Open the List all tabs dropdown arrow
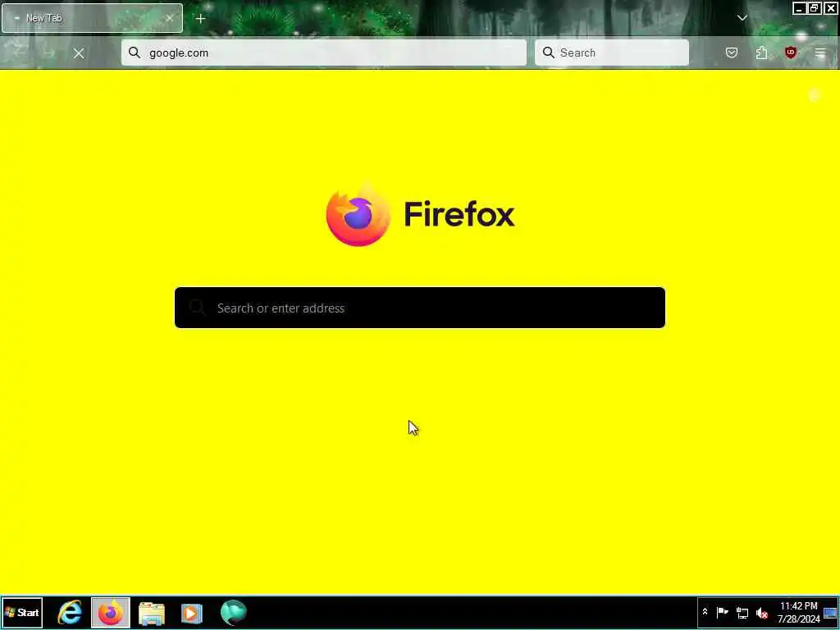This screenshot has width=840, height=630. (742, 18)
